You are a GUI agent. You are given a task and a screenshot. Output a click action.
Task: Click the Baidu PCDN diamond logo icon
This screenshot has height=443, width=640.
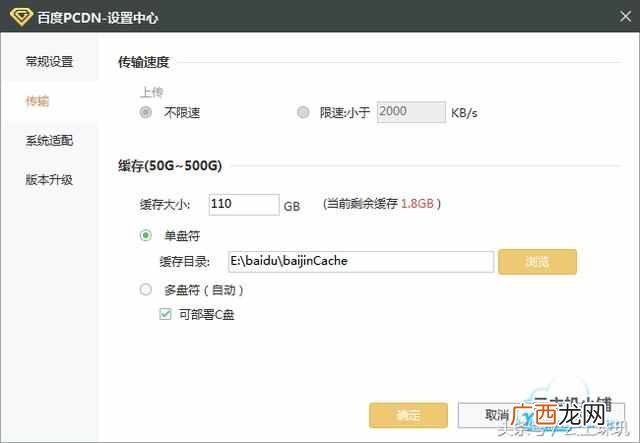click(21, 16)
